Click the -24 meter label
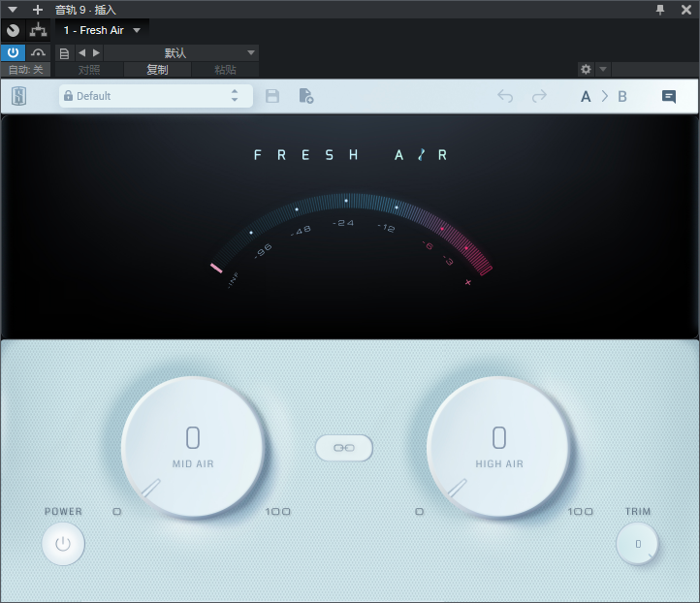Screen dimensions: 700x603 (x=343, y=223)
